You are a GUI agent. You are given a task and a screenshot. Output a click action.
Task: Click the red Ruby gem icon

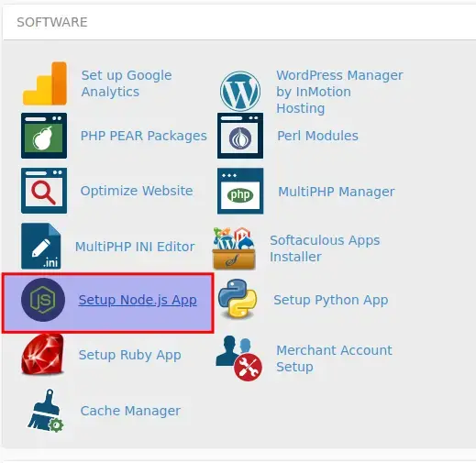(43, 355)
